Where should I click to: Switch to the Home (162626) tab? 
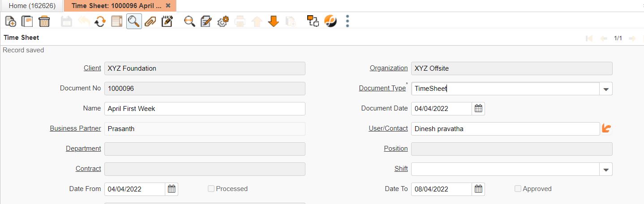pos(32,6)
